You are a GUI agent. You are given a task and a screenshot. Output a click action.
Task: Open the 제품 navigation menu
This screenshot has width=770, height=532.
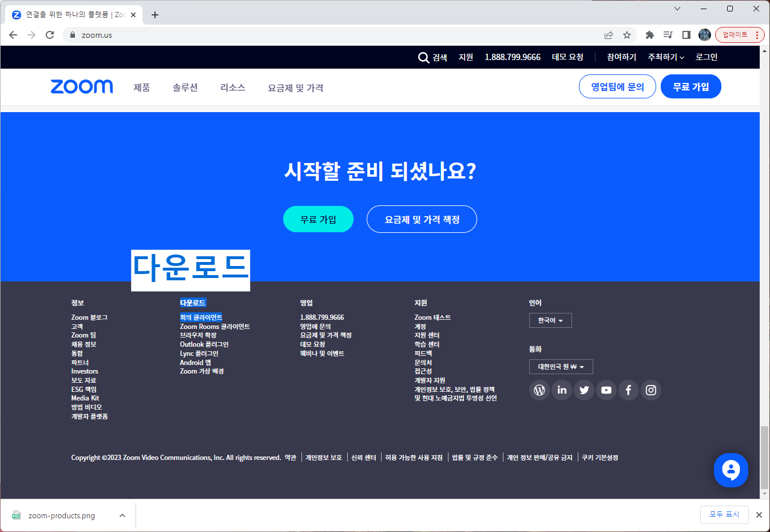142,88
